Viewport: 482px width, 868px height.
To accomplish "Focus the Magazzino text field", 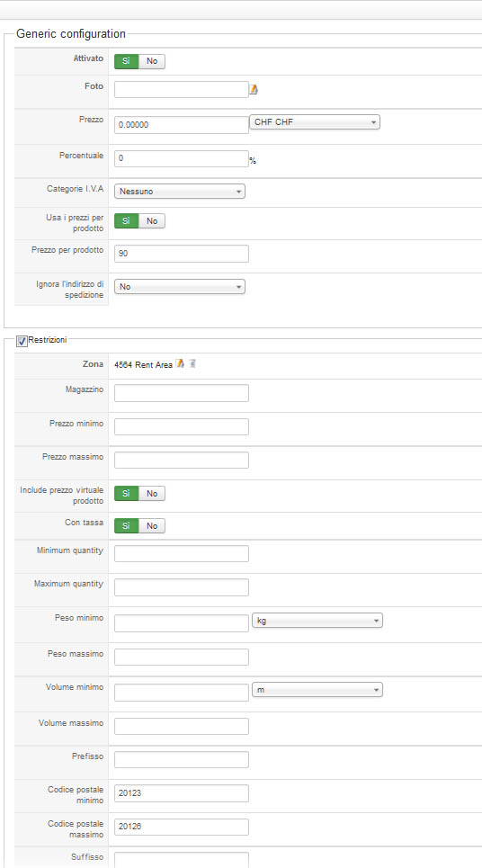I will click(x=182, y=393).
